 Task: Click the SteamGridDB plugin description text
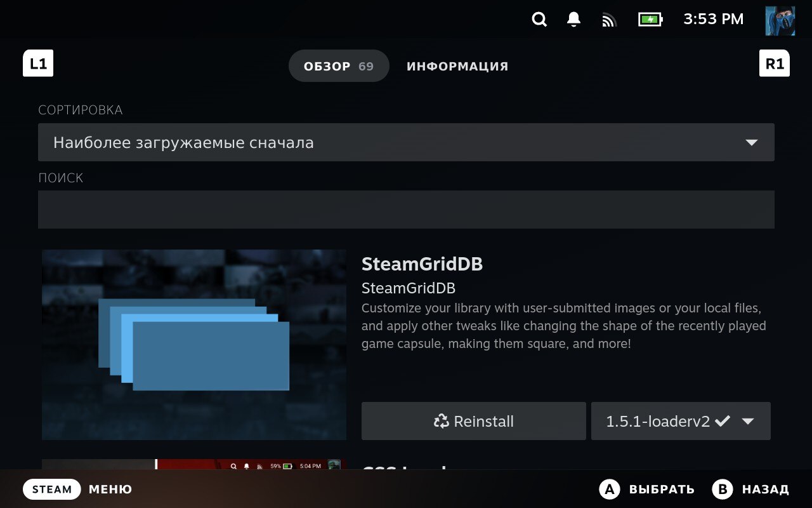[564, 326]
